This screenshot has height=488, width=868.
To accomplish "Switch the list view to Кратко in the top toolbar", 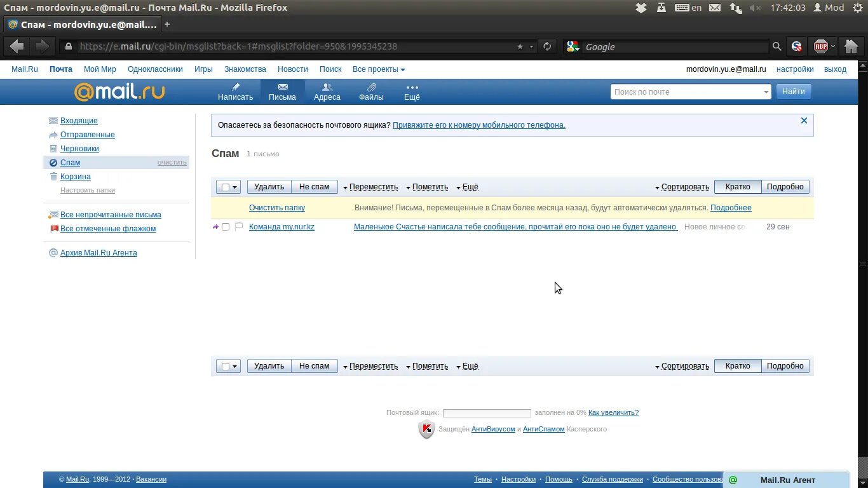I will [738, 187].
